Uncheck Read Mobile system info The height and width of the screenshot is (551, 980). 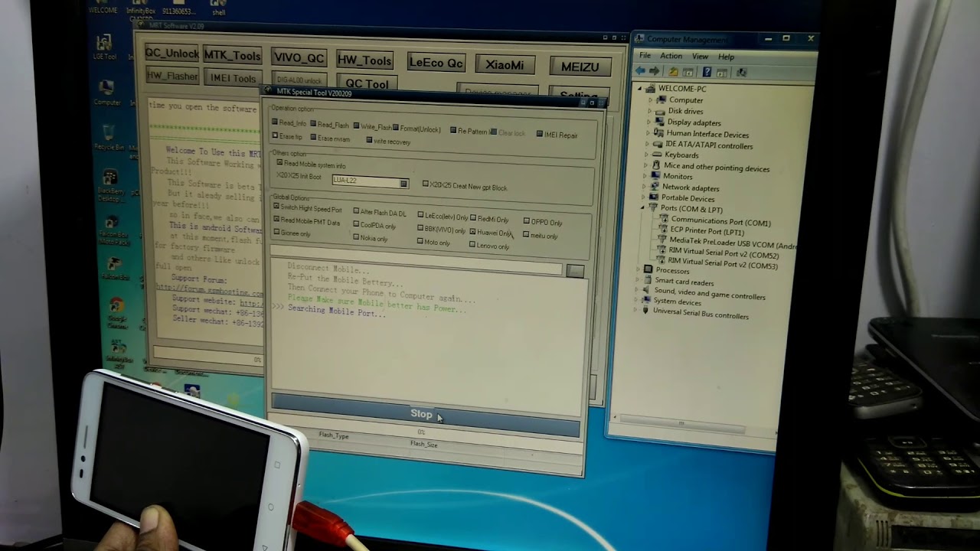(279, 163)
